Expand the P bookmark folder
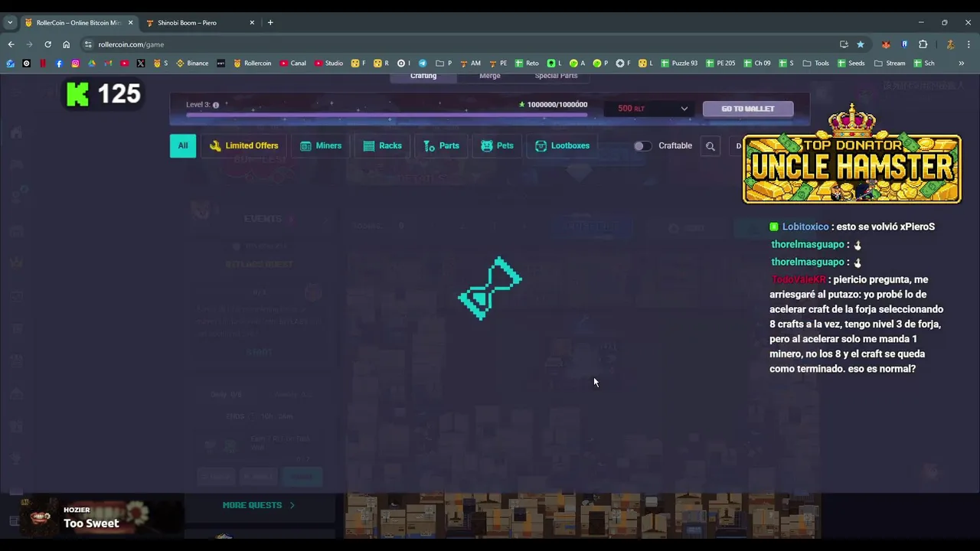Image resolution: width=980 pixels, height=551 pixels. tap(444, 64)
